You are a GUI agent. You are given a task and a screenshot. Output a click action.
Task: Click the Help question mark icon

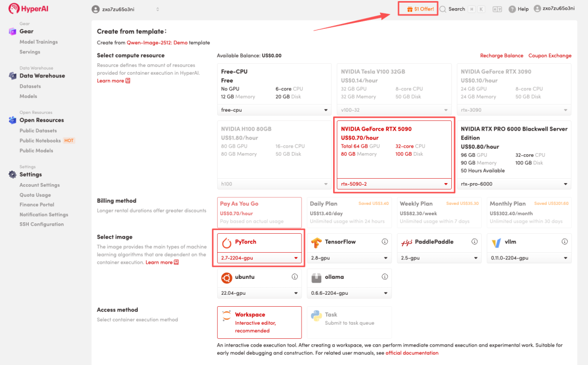coord(512,9)
